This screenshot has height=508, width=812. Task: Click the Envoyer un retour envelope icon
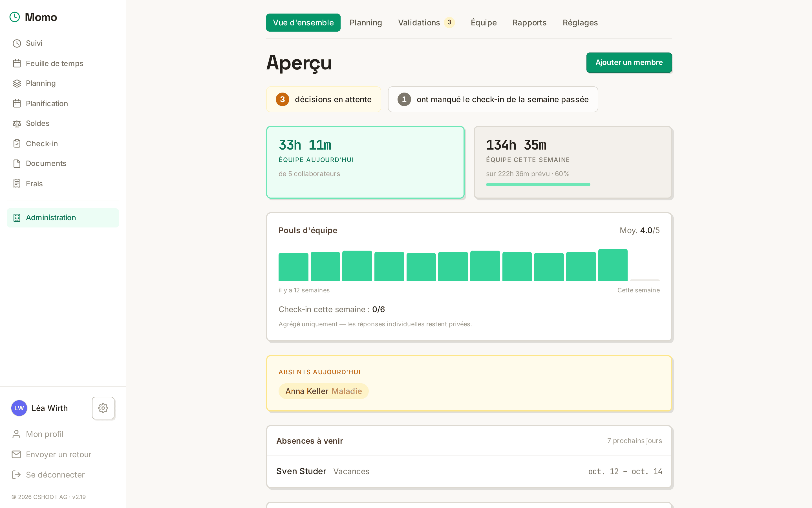pos(16,454)
